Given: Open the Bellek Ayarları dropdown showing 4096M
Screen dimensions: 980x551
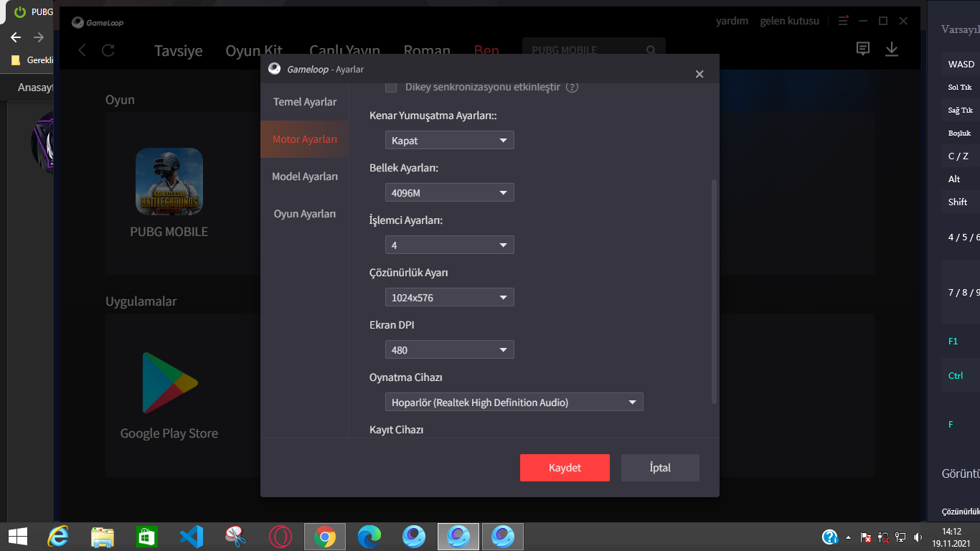Looking at the screenshot, I should (450, 192).
